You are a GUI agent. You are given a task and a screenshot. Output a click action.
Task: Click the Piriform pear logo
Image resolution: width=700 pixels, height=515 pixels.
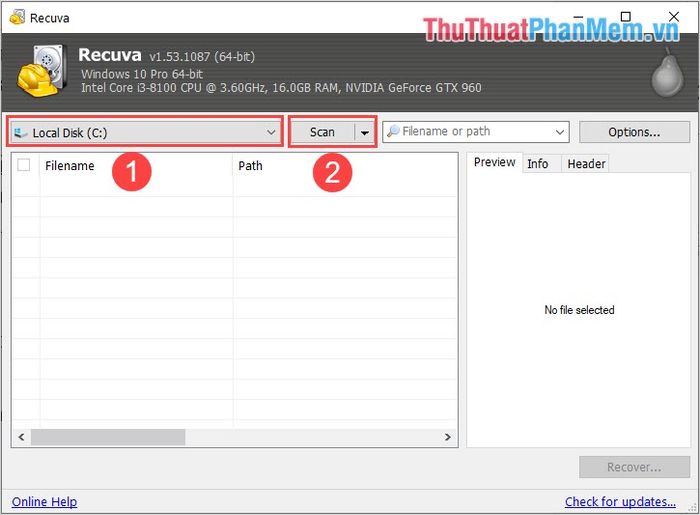coord(667,72)
